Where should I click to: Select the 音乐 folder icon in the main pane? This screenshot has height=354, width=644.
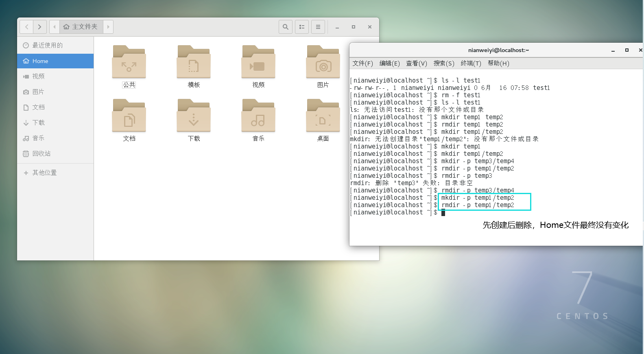pyautogui.click(x=258, y=115)
